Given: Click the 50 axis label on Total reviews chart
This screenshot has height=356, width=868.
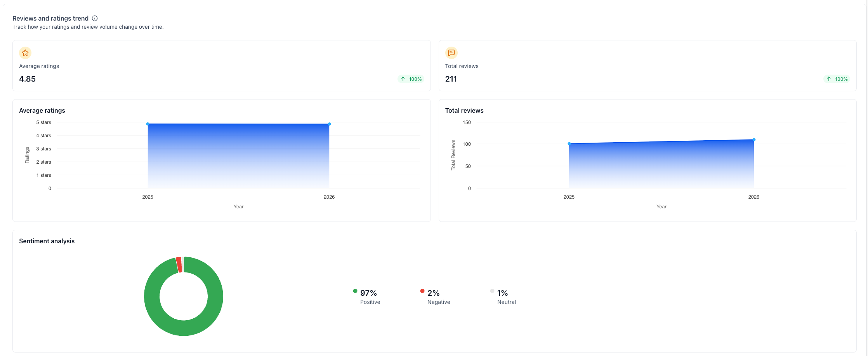Looking at the screenshot, I should [468, 166].
